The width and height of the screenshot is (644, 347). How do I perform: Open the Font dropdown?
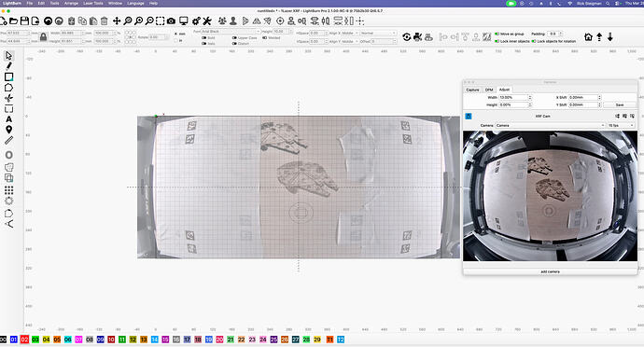[231, 31]
